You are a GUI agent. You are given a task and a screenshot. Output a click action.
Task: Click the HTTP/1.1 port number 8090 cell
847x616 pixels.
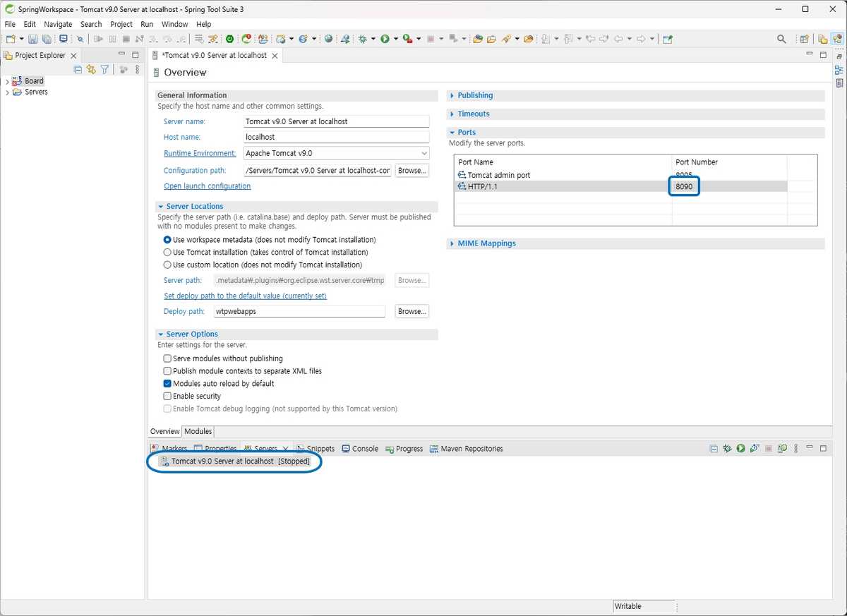click(684, 186)
